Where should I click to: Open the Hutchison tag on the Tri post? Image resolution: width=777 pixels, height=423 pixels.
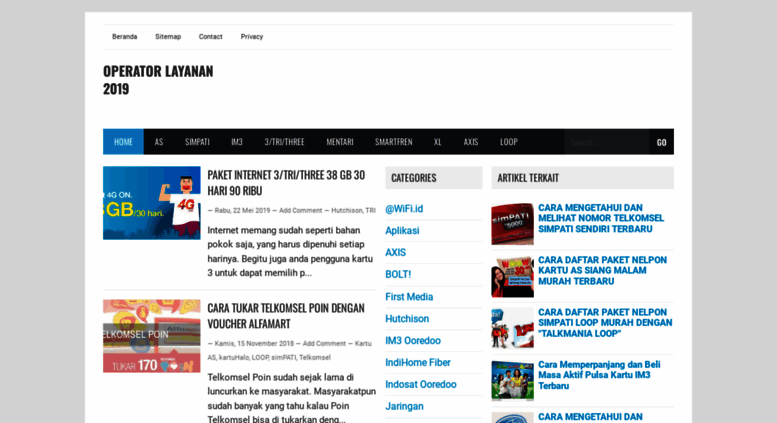pyautogui.click(x=346, y=211)
